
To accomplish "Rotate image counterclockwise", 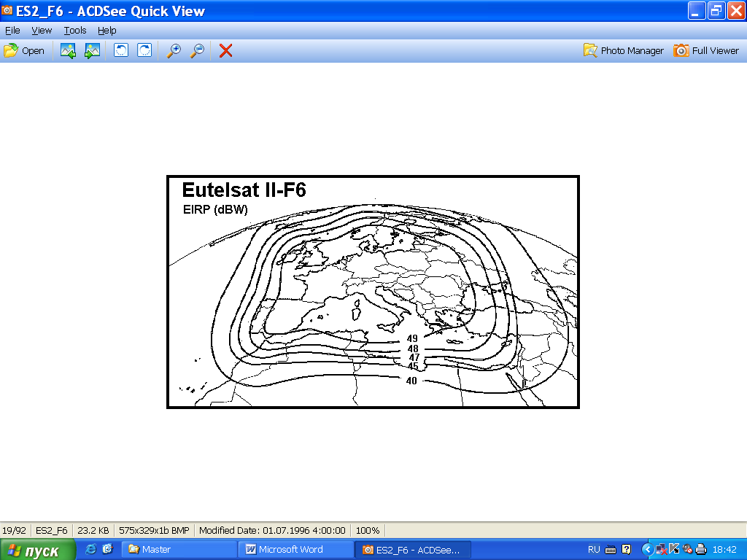I will (121, 50).
